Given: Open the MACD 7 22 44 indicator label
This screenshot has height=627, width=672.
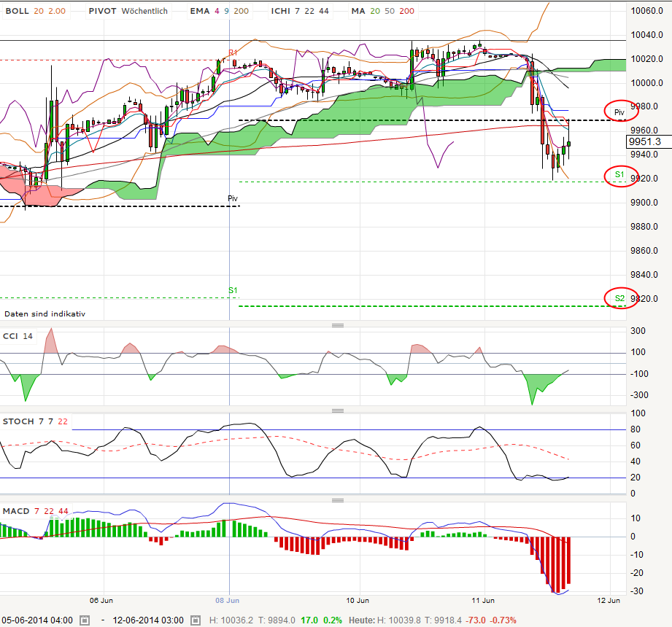Looking at the screenshot, I should (x=36, y=511).
